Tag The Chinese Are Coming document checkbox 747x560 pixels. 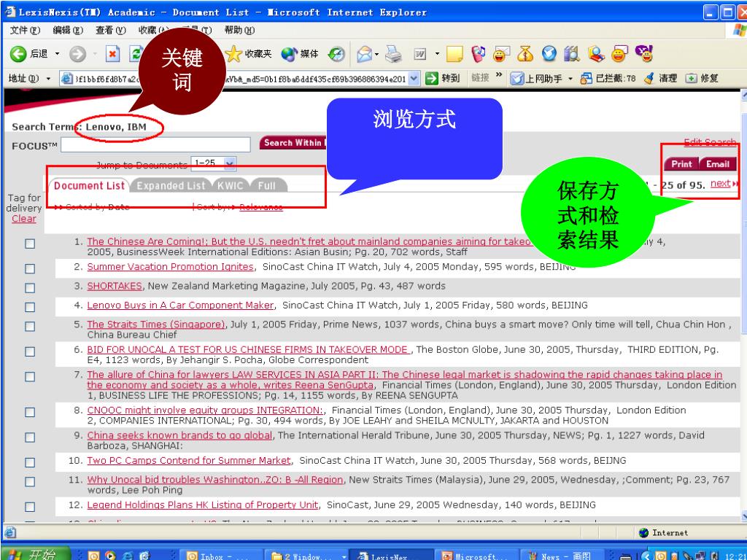click(30, 244)
